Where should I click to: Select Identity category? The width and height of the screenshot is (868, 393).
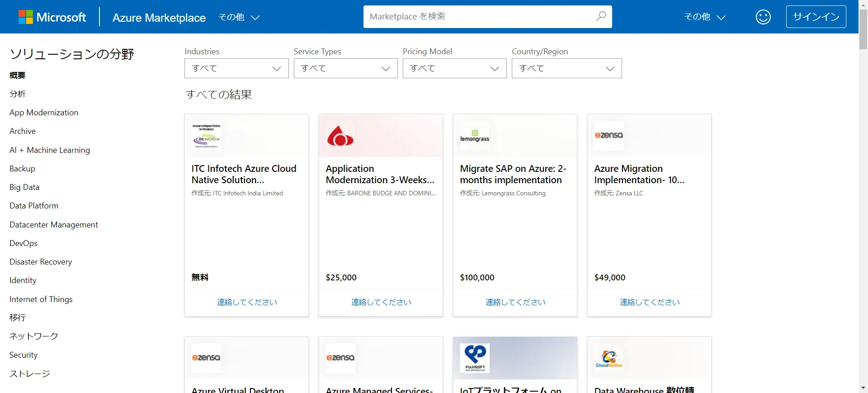(23, 280)
